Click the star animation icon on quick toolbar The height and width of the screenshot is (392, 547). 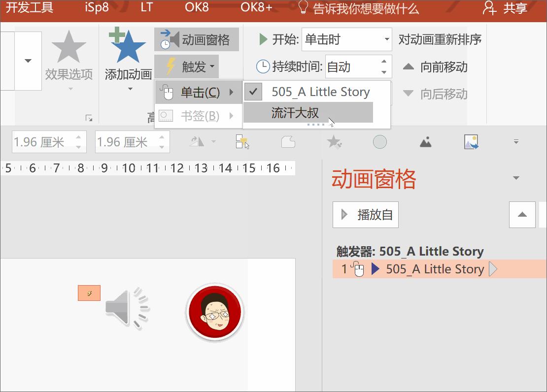[x=335, y=141]
